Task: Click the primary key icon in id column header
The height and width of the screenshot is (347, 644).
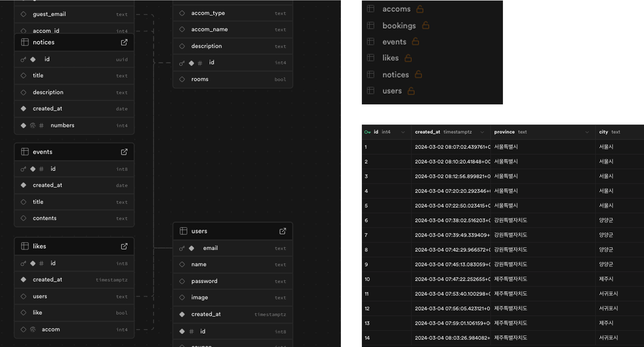Action: 367,132
